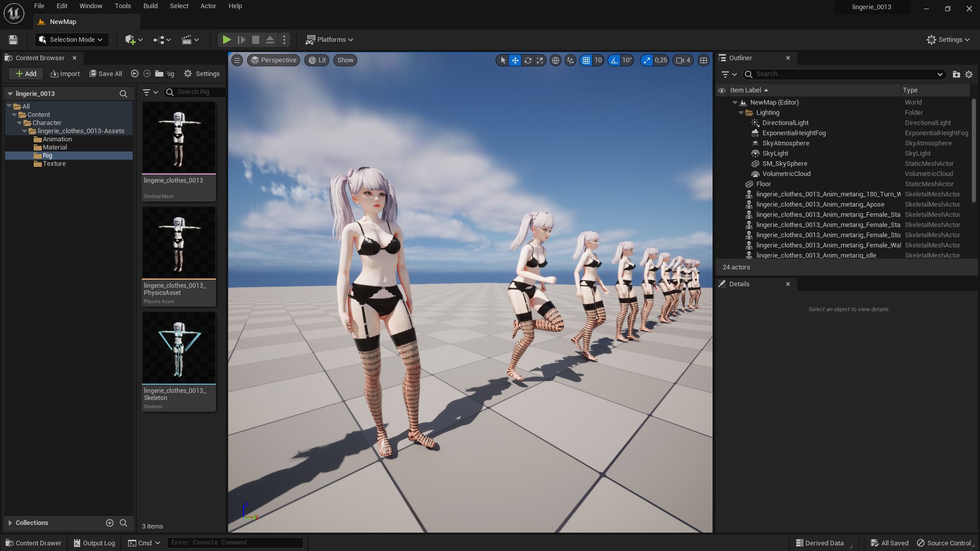The width and height of the screenshot is (980, 551).
Task: Select the translate transform tool
Action: click(x=515, y=60)
